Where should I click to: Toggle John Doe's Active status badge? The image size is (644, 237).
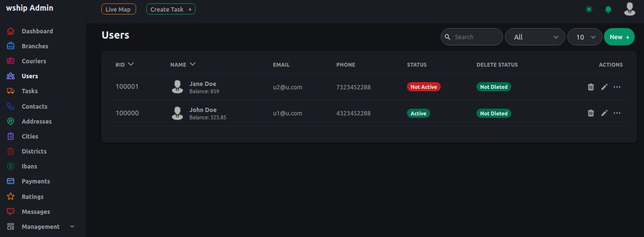418,113
